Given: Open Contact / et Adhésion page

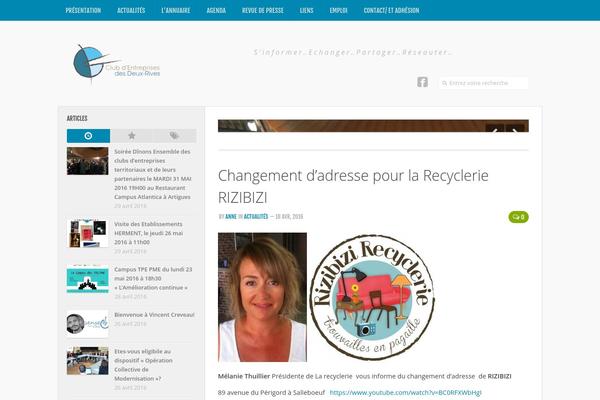Looking at the screenshot, I should (391, 10).
